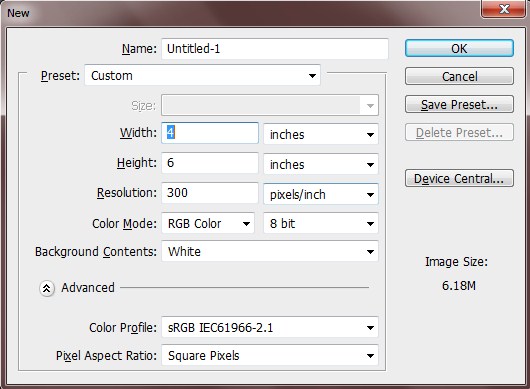Screen dimensions: 530x389
Task: Collapse the Advanced section chevron icon
Action: 47,288
